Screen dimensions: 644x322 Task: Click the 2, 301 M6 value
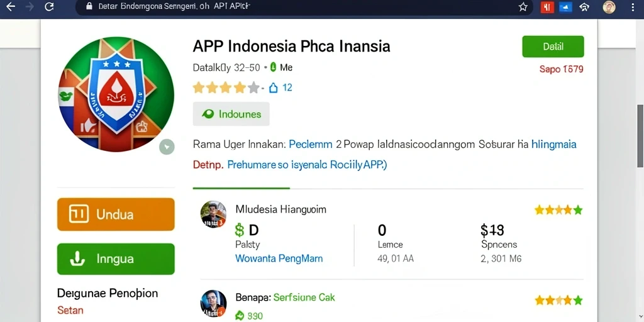(x=501, y=258)
